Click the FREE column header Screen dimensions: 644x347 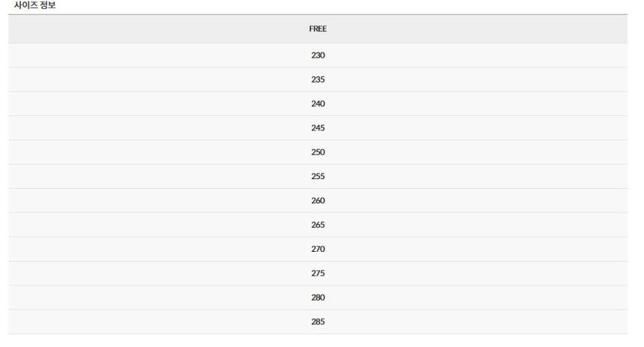(x=318, y=29)
